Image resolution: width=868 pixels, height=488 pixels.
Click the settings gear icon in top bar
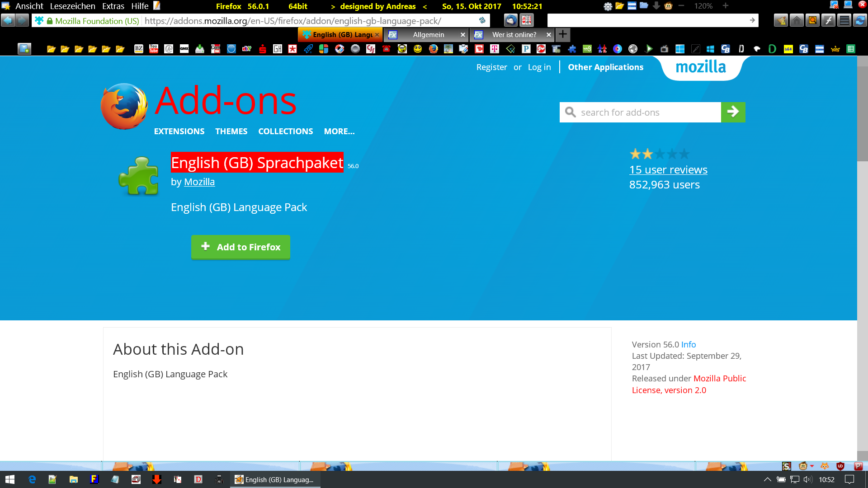pos(608,6)
